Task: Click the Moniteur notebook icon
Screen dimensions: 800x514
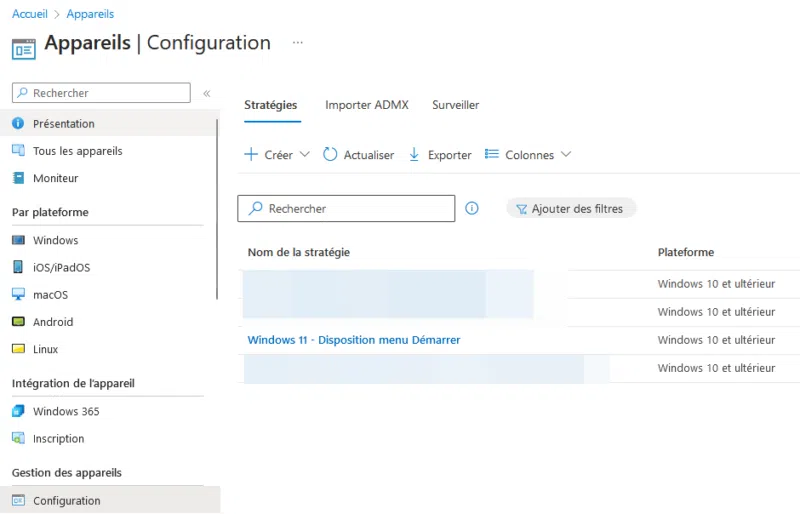Action: pyautogui.click(x=18, y=178)
